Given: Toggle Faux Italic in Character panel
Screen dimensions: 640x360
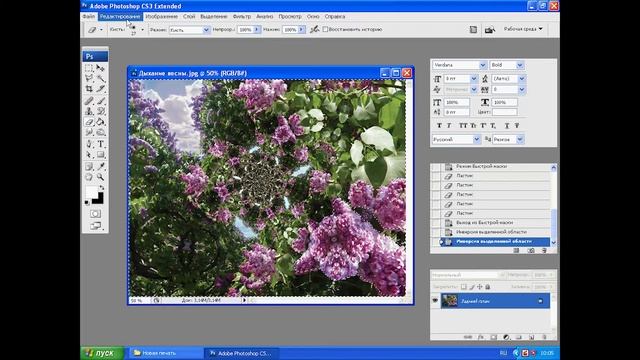Looking at the screenshot, I should [x=449, y=126].
